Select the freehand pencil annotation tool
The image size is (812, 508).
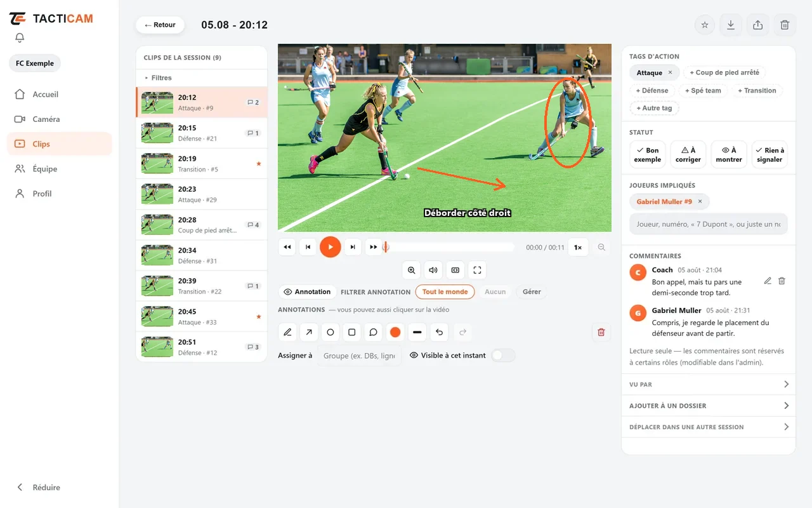[287, 332]
